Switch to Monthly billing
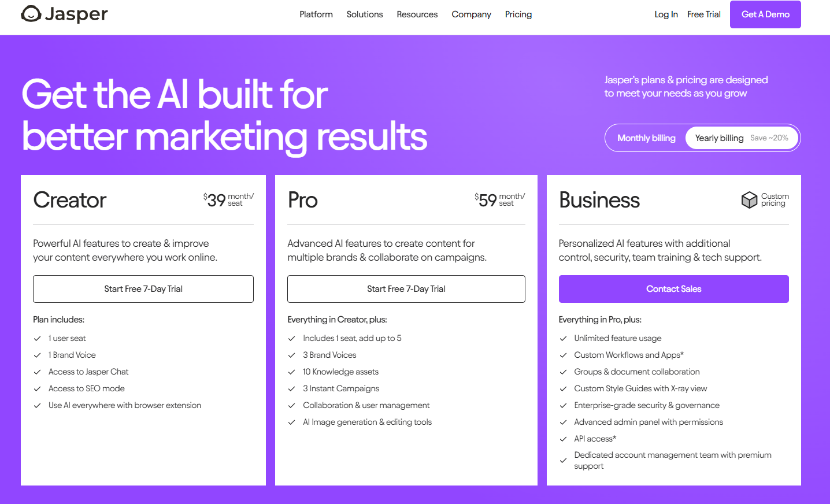The height and width of the screenshot is (504, 830). click(x=646, y=138)
